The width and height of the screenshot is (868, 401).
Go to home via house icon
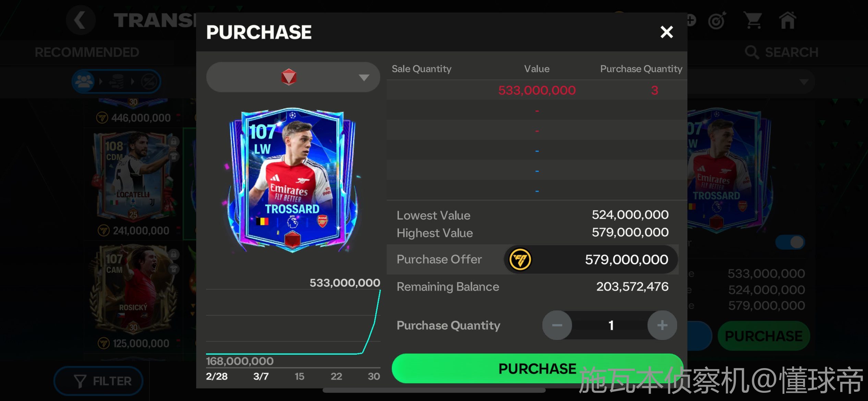tap(787, 20)
